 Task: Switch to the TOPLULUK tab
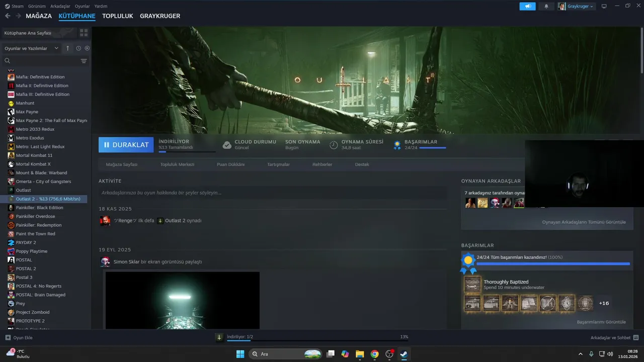pos(117,16)
